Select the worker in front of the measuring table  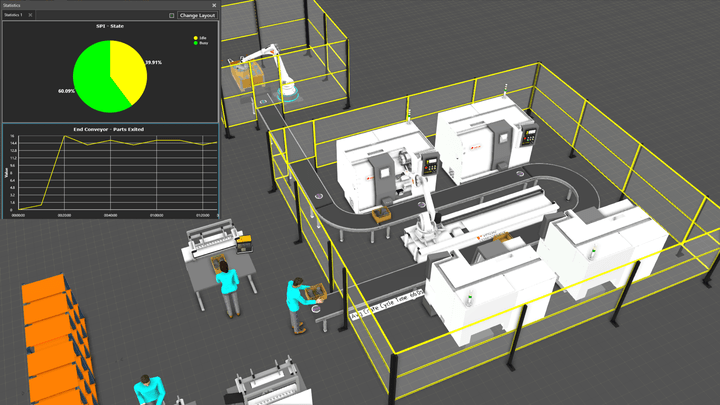point(228,288)
